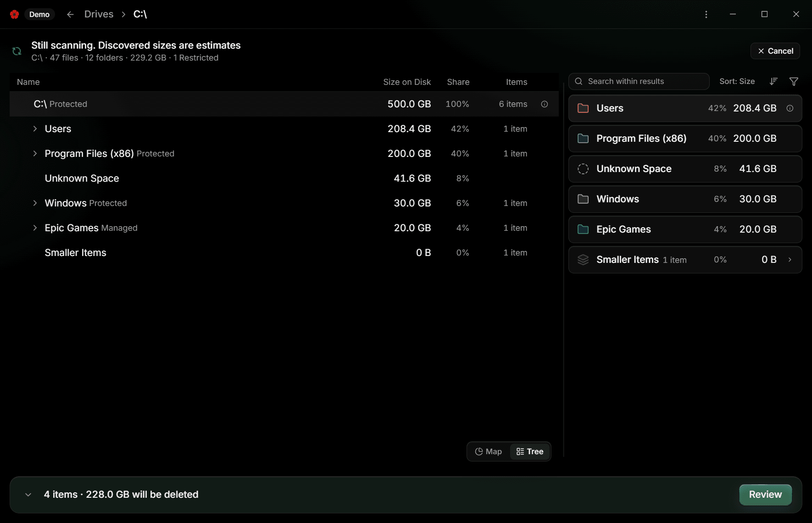The height and width of the screenshot is (523, 812).
Task: Click the Items column header
Action: [x=517, y=82]
